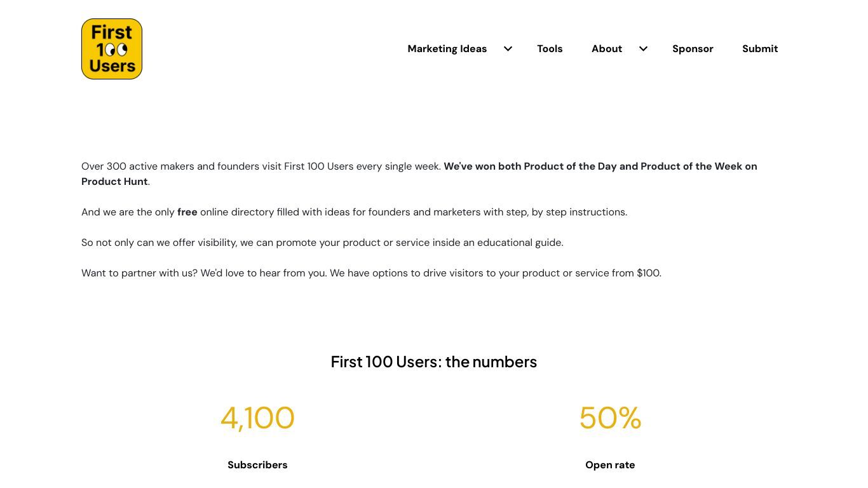The height and width of the screenshot is (488, 868).
Task: Open the Marketing Ideas menu
Action: click(x=447, y=49)
